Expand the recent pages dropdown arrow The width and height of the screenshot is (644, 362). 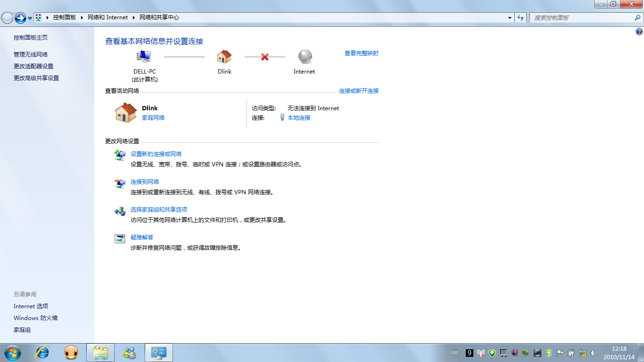30,18
